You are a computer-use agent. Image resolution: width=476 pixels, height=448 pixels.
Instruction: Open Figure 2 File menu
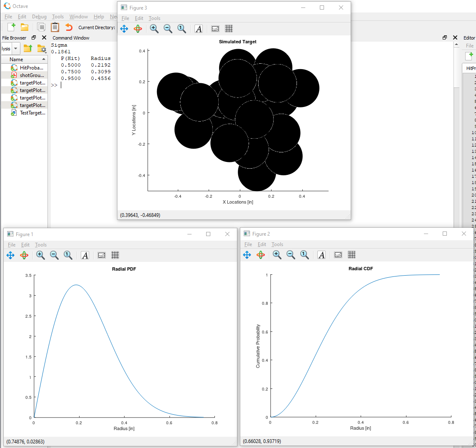pyautogui.click(x=248, y=244)
